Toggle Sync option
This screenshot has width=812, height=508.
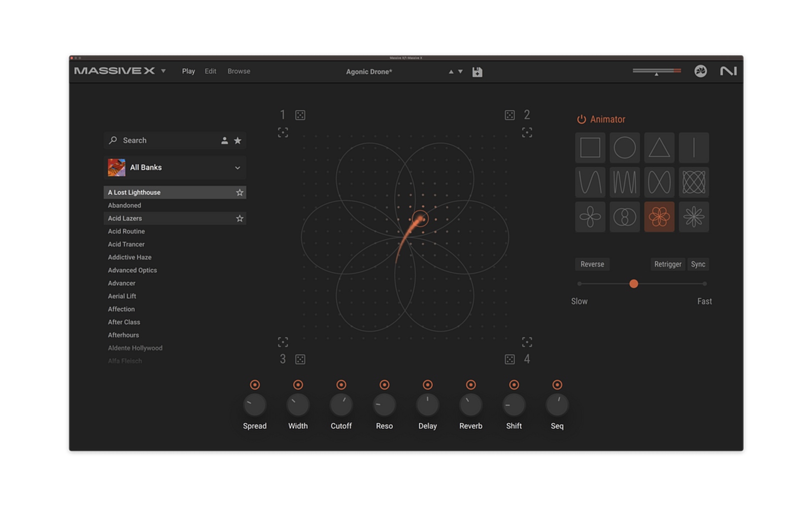[698, 264]
